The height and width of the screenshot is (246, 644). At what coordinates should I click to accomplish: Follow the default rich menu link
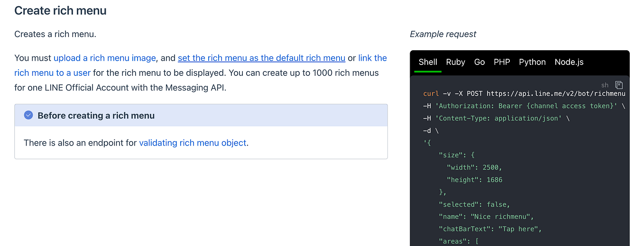261,58
